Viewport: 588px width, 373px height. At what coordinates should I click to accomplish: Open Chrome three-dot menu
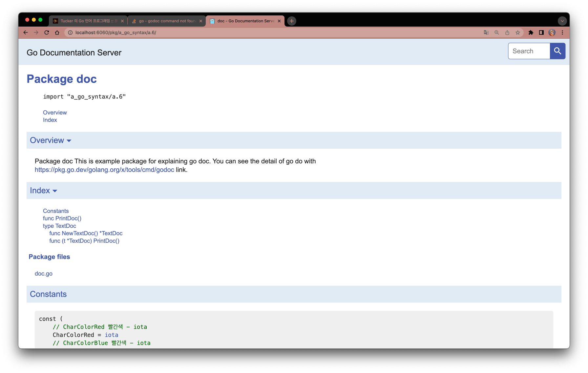coord(562,32)
